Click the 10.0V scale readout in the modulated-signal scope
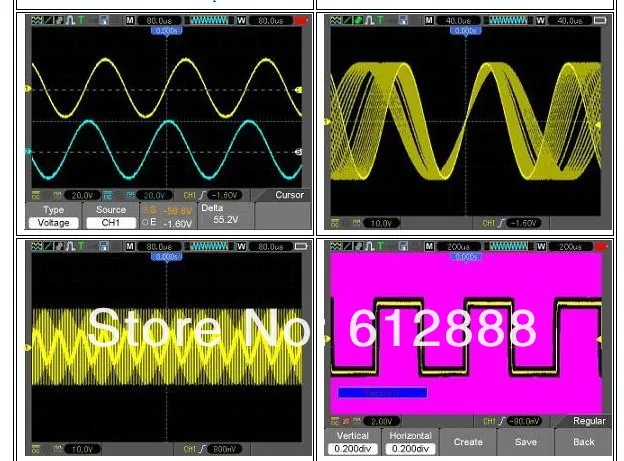The image size is (624, 461). pos(82,449)
